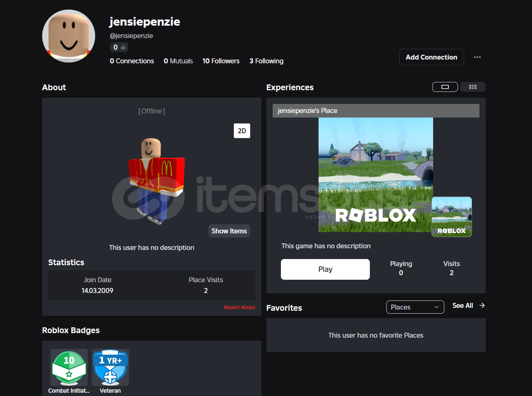Open the three-dot more options menu

tap(477, 57)
